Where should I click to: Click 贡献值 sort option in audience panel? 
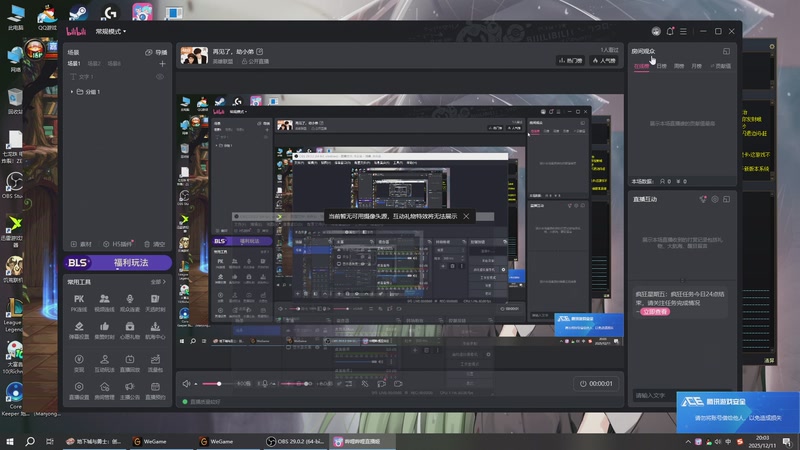tap(720, 66)
